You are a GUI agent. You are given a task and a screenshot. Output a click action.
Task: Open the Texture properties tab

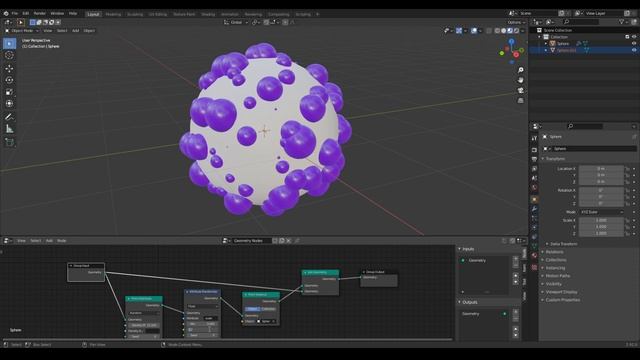pos(534,267)
